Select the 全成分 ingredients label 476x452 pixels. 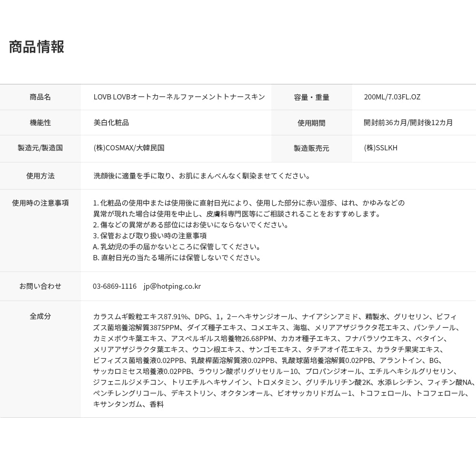tap(40, 316)
